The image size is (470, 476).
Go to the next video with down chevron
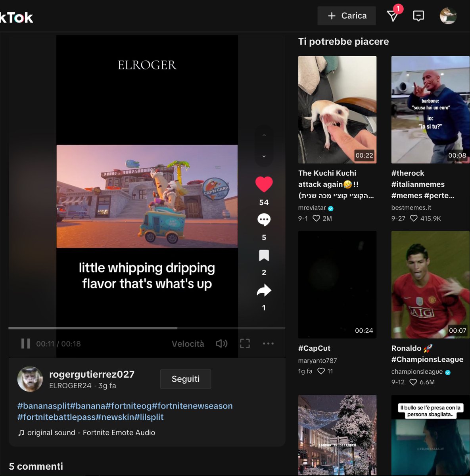click(264, 156)
